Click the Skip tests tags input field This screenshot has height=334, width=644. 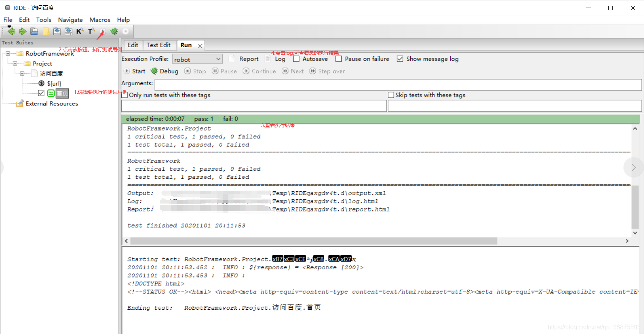pos(515,106)
